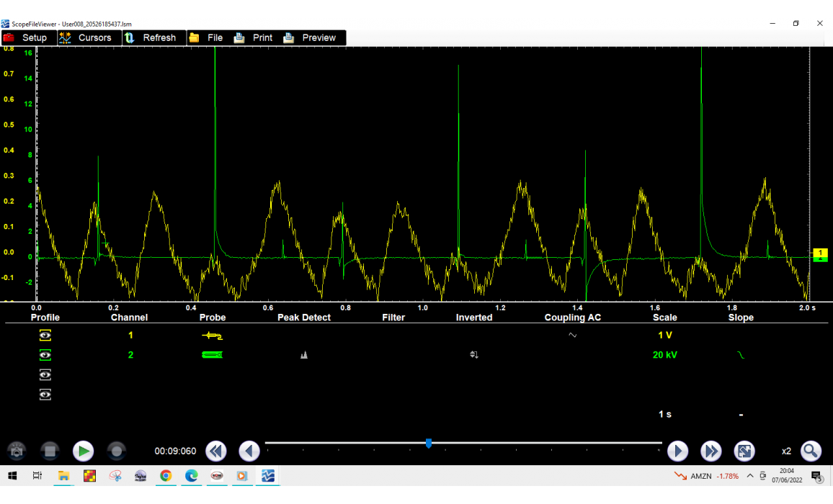Toggle the Channel 2 inverted icon
This screenshot has width=833, height=504.
coord(474,355)
